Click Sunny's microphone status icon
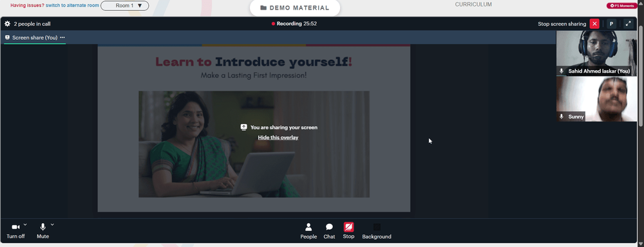 (x=562, y=116)
